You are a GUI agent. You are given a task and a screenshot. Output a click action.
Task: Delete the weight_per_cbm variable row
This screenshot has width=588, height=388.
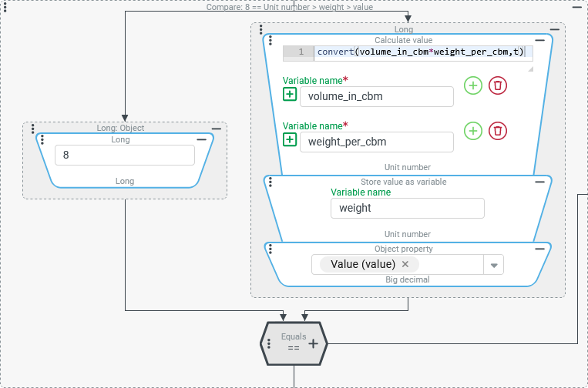(x=498, y=131)
